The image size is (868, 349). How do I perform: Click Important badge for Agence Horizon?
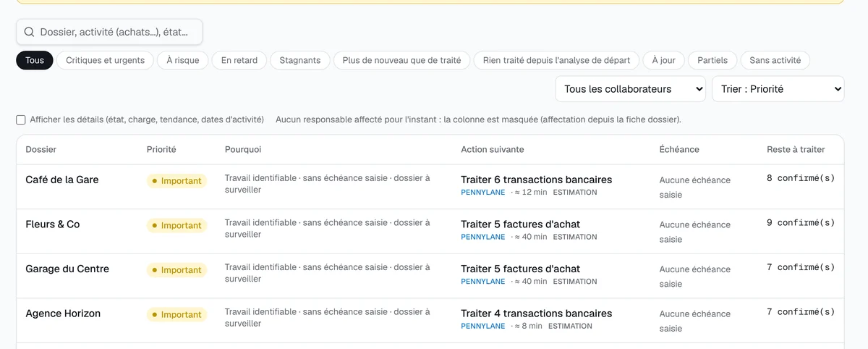[x=176, y=314]
